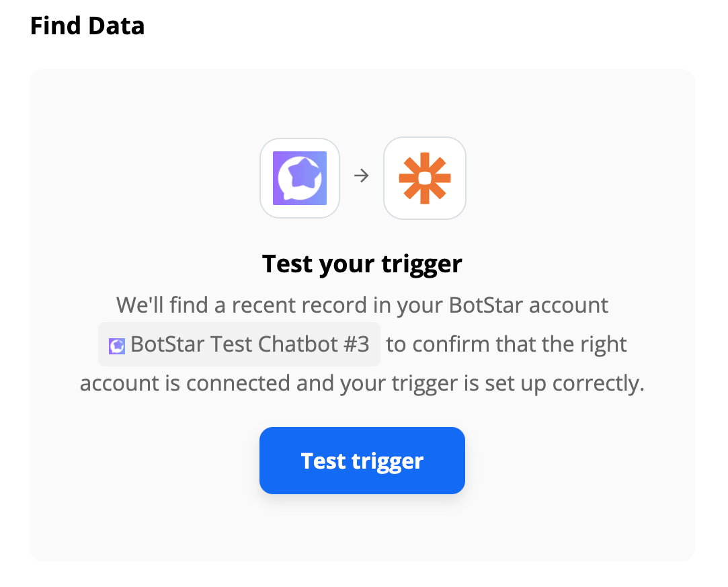Click the arrow between the app icons
This screenshot has height=587, width=728.
pos(361,175)
